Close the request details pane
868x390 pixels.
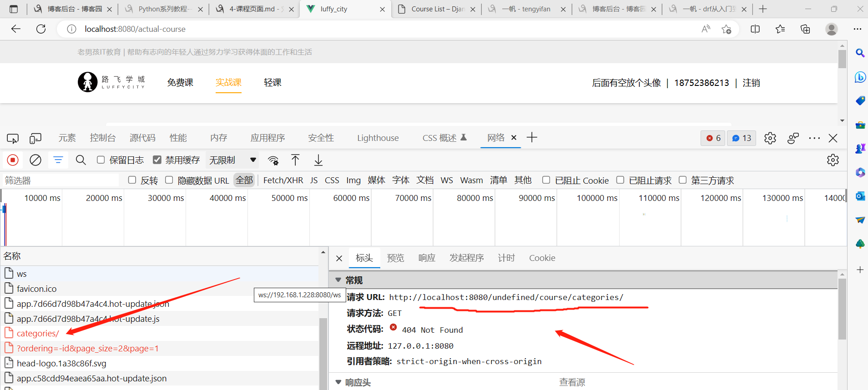[339, 258]
